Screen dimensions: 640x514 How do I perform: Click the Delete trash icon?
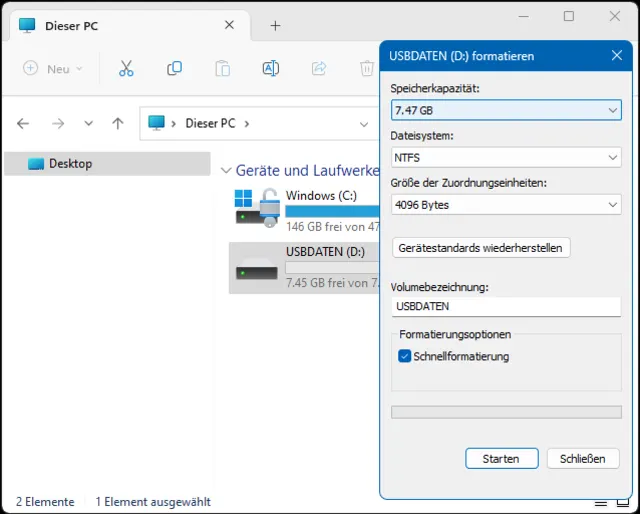(366, 68)
